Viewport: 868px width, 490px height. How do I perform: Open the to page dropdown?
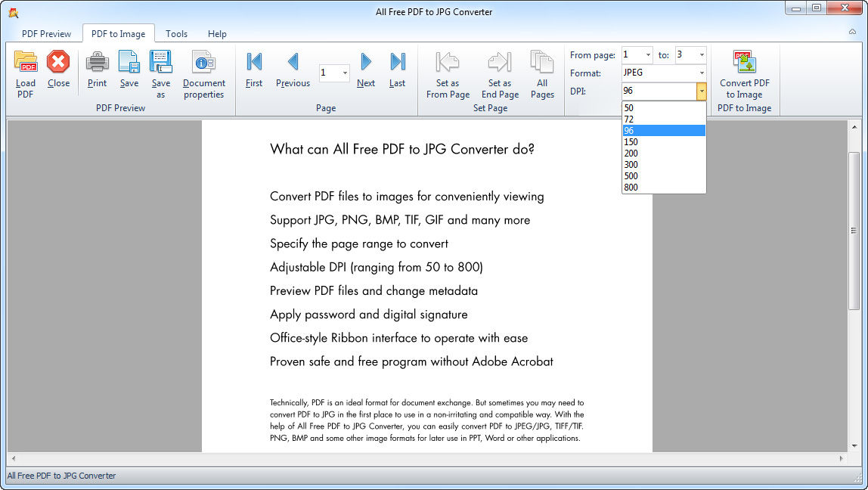pos(702,54)
